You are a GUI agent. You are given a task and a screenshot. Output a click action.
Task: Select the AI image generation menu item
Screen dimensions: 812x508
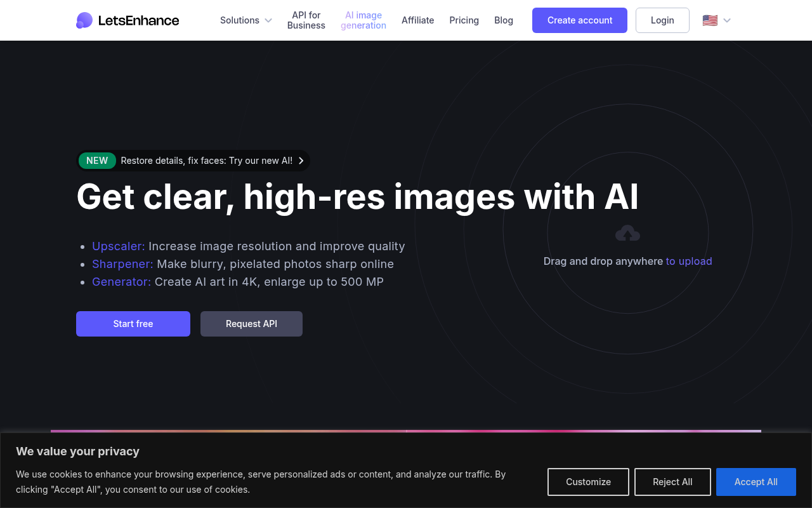363,20
